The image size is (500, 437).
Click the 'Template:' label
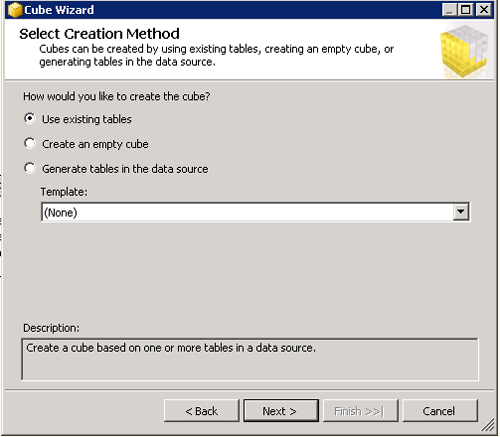[x=64, y=192]
